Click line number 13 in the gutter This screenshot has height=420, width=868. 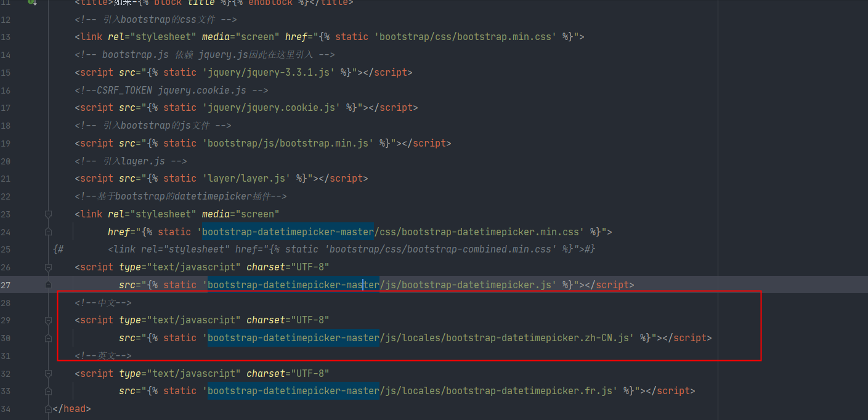click(6, 37)
